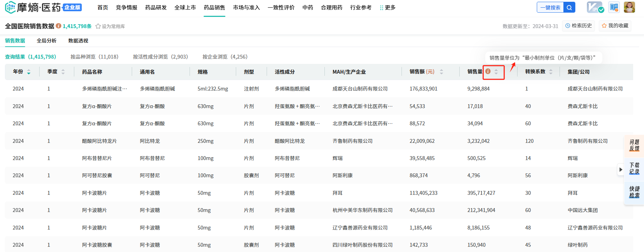Sort by 季度 column

[63, 72]
